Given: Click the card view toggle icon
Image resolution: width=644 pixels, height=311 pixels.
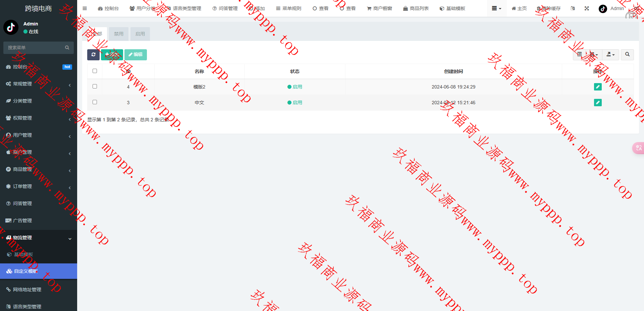Looking at the screenshot, I should [x=579, y=55].
